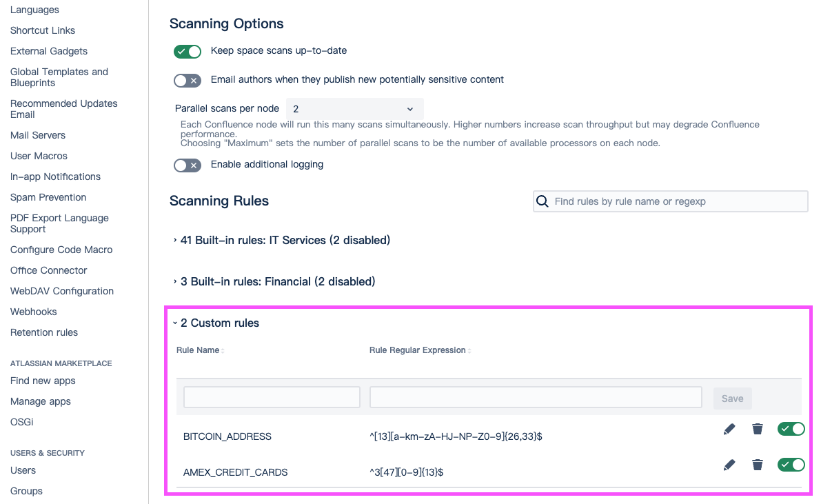Sort by Rule Regular Expression column arrows

coord(469,351)
